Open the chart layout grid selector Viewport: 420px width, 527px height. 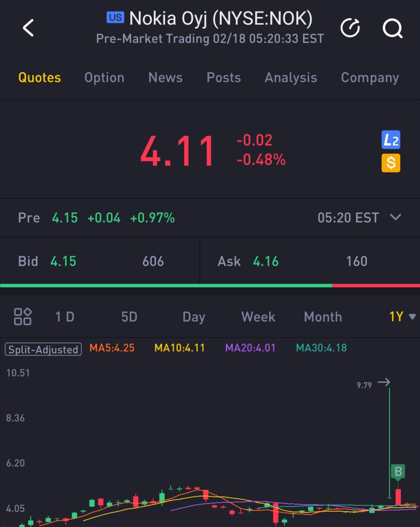point(23,316)
